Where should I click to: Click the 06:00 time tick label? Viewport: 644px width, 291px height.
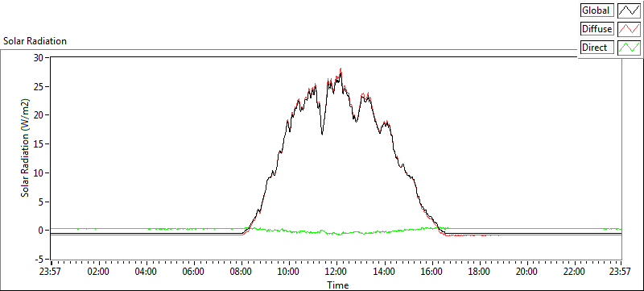tap(193, 272)
